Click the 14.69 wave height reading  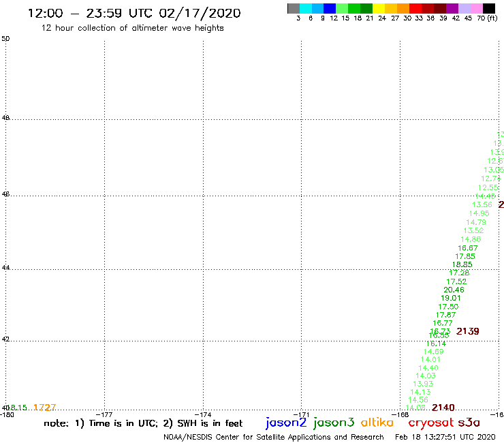pos(433,352)
